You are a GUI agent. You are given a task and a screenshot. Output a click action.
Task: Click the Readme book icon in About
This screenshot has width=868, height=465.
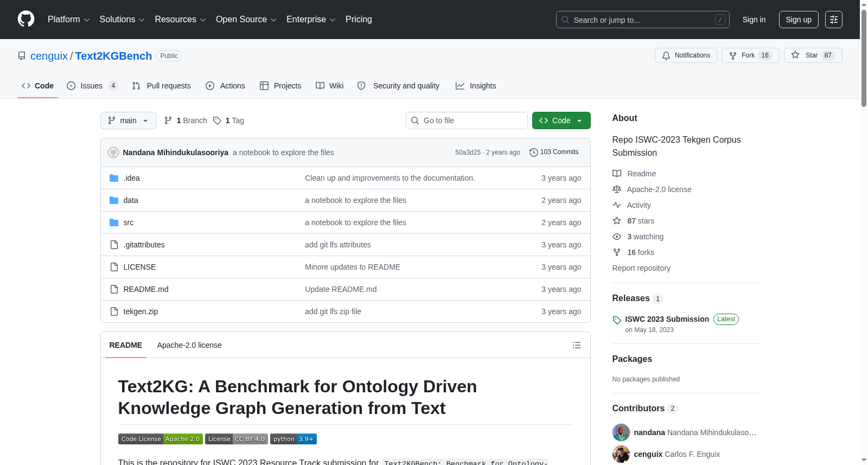point(617,174)
